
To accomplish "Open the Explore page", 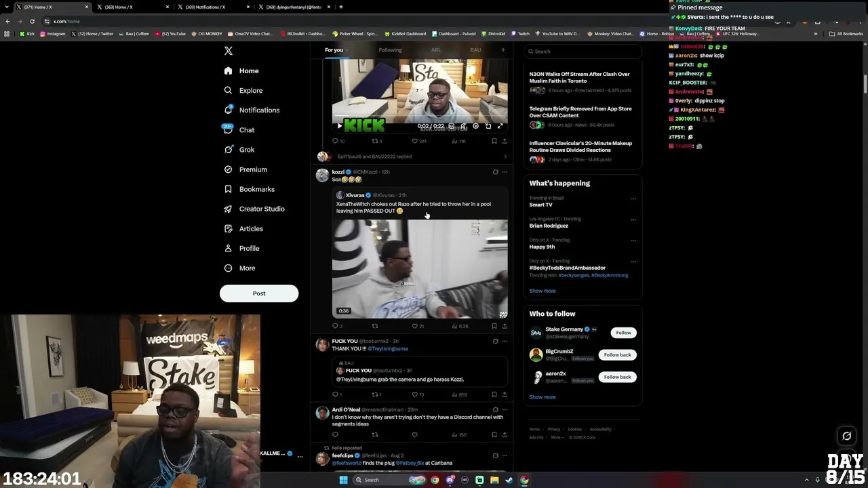I will pyautogui.click(x=243, y=90).
